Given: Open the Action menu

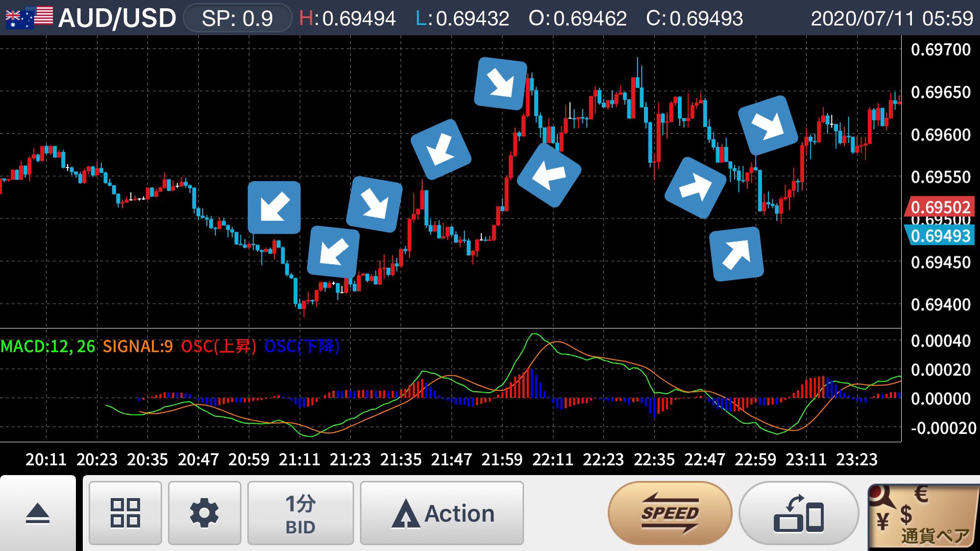Looking at the screenshot, I should coord(442,513).
